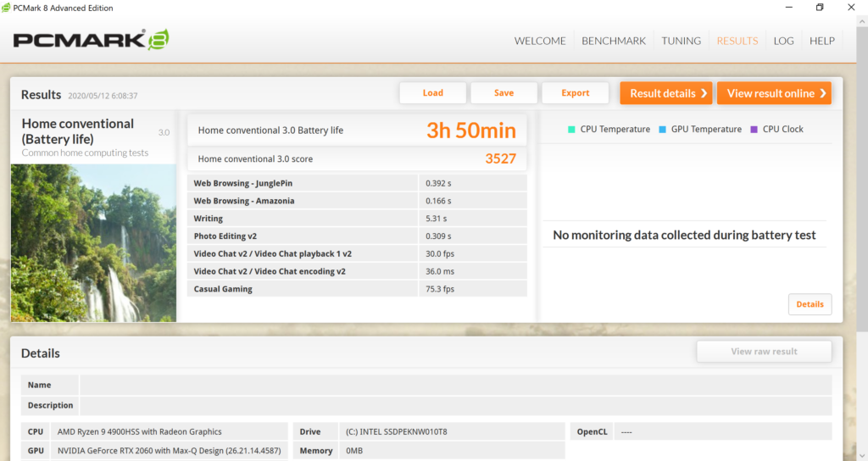
Task: Select the Photo Editing v2 row
Action: [x=357, y=236]
